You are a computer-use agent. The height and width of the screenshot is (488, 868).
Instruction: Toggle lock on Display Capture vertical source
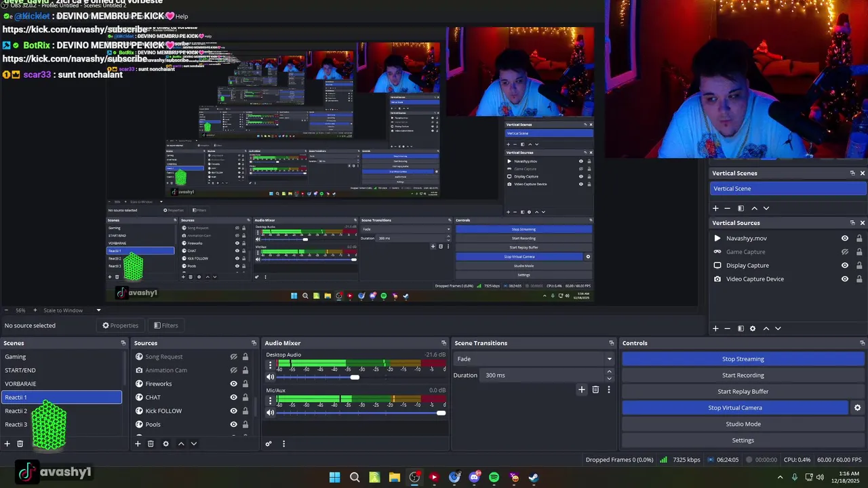click(x=859, y=266)
